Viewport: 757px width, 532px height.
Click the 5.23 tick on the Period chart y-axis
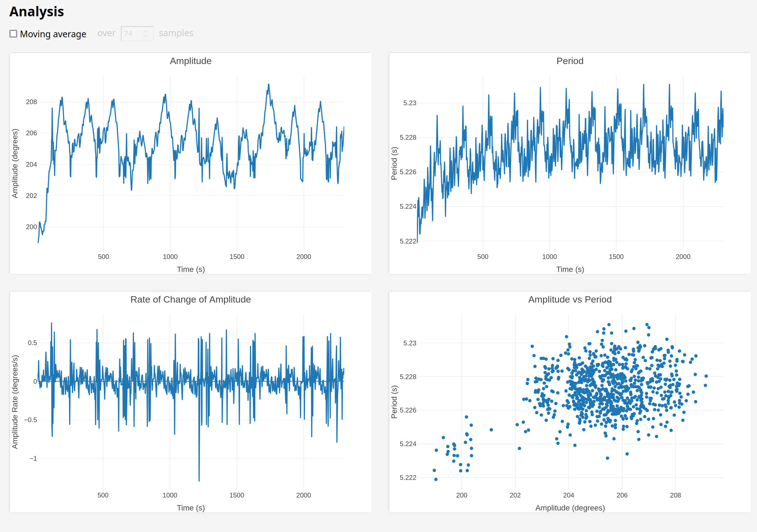(409, 103)
